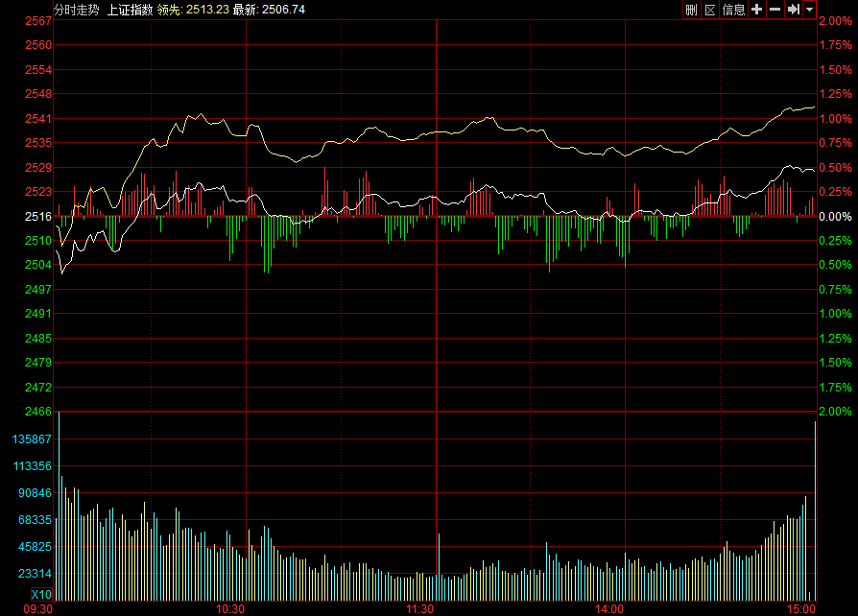This screenshot has height=616, width=858.
Task: Select the 上证指数 index name
Action: click(130, 10)
